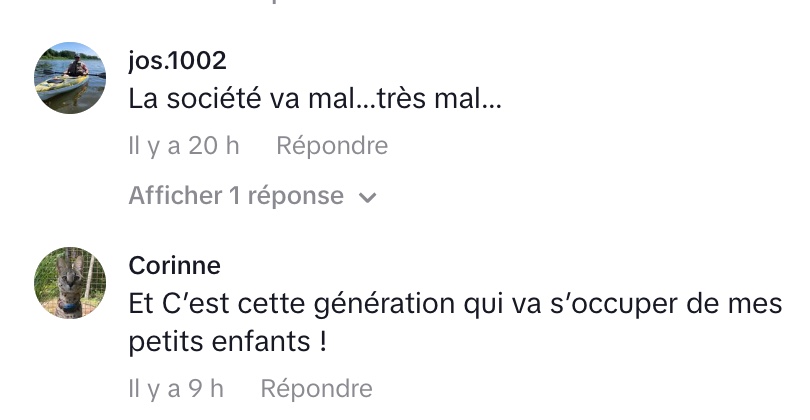810x420 pixels.
Task: Expand replies via Afficher 1 réponse text
Action: [236, 196]
